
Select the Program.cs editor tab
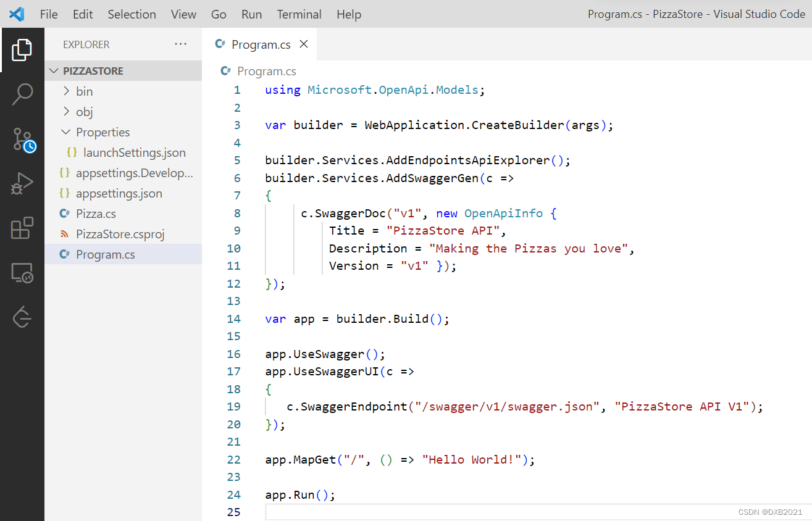(259, 44)
